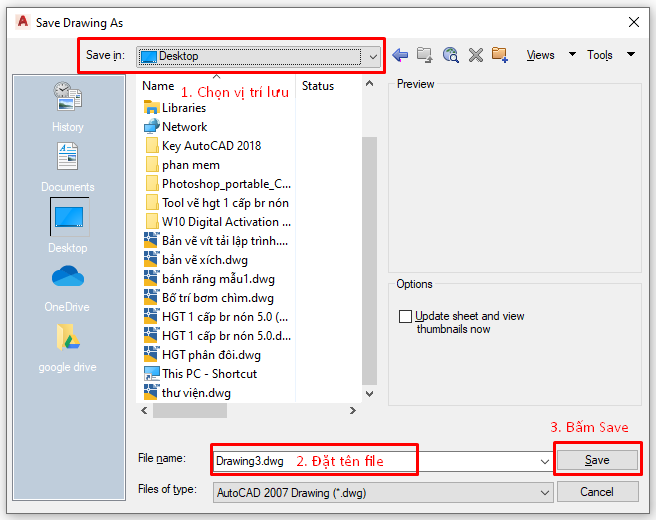This screenshot has height=520, width=656.
Task: Click the Back arrow icon in toolbar
Action: coord(400,55)
